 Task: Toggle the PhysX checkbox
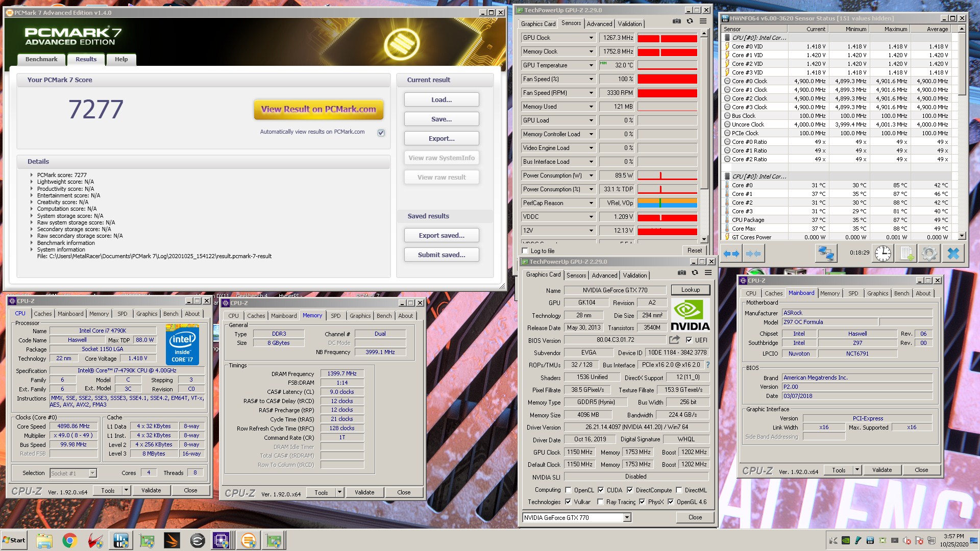pyautogui.click(x=642, y=502)
